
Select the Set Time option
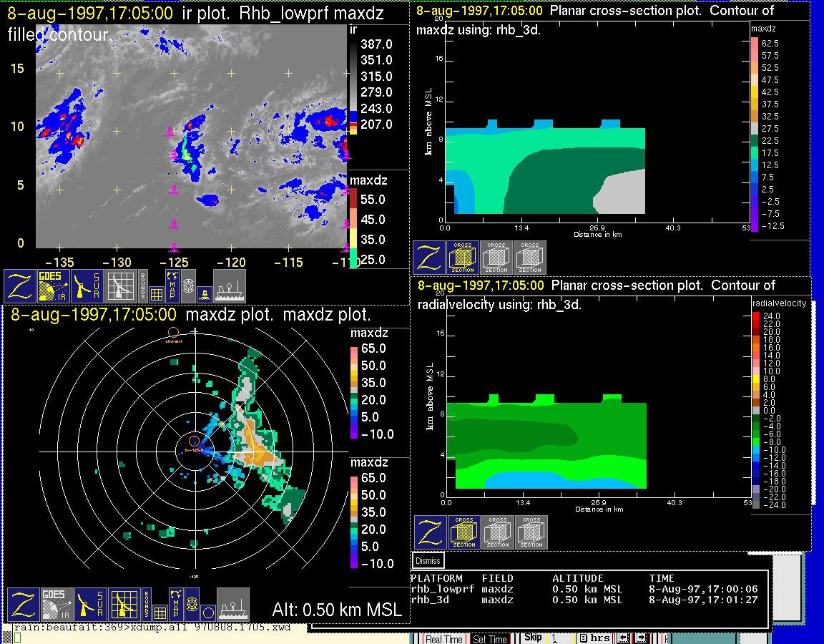tap(490, 639)
